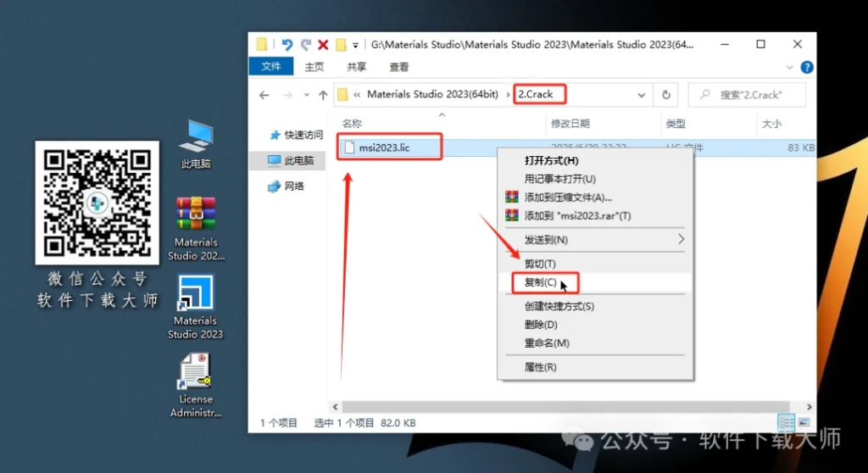
Task: Open Explorer help with the question mark icon
Action: coord(807,67)
